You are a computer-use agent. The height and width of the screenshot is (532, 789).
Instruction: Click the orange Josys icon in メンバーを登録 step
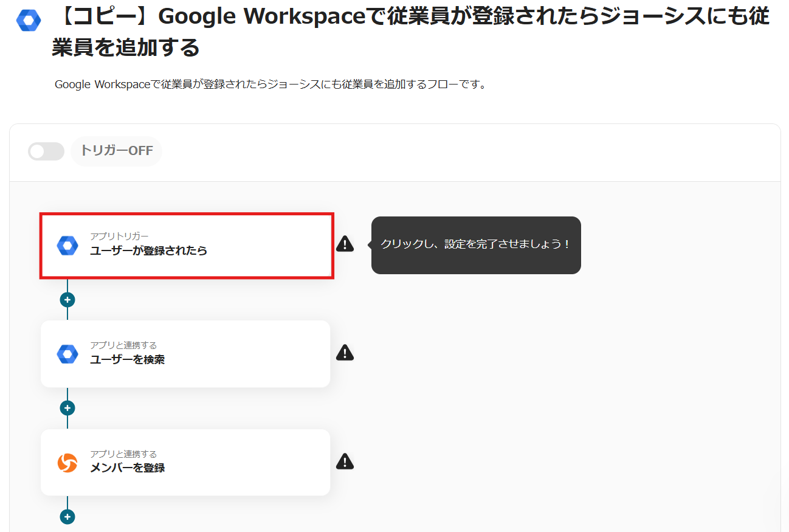tap(67, 463)
